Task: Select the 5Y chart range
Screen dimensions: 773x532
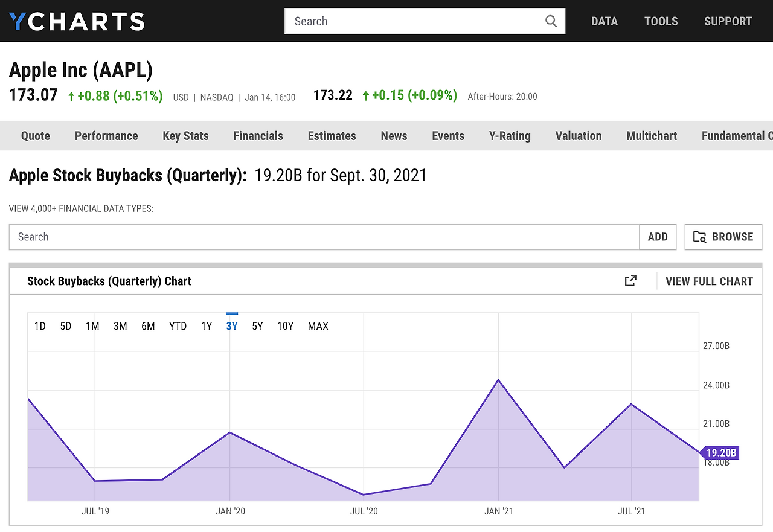Action: pyautogui.click(x=257, y=326)
